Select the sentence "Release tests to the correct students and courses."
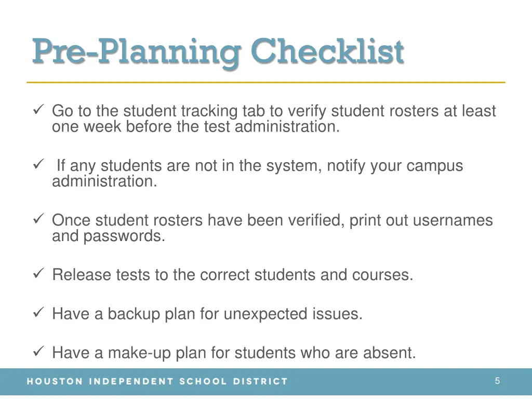 (233, 274)
